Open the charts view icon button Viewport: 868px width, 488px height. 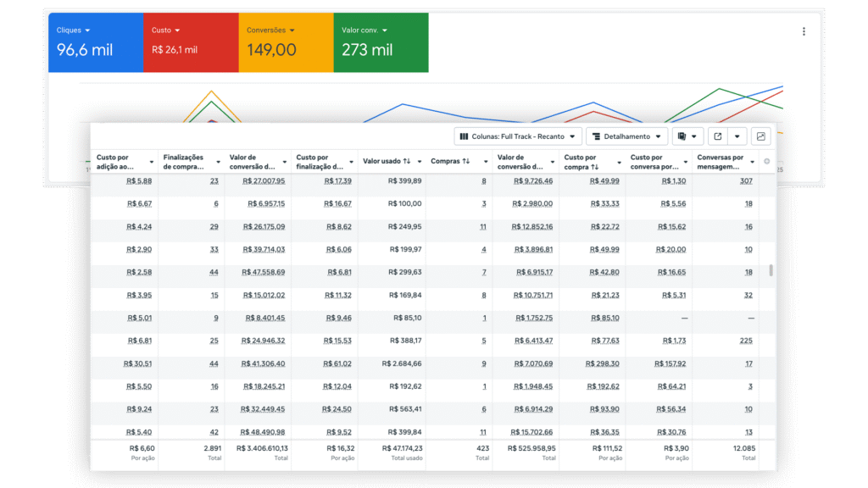point(760,136)
